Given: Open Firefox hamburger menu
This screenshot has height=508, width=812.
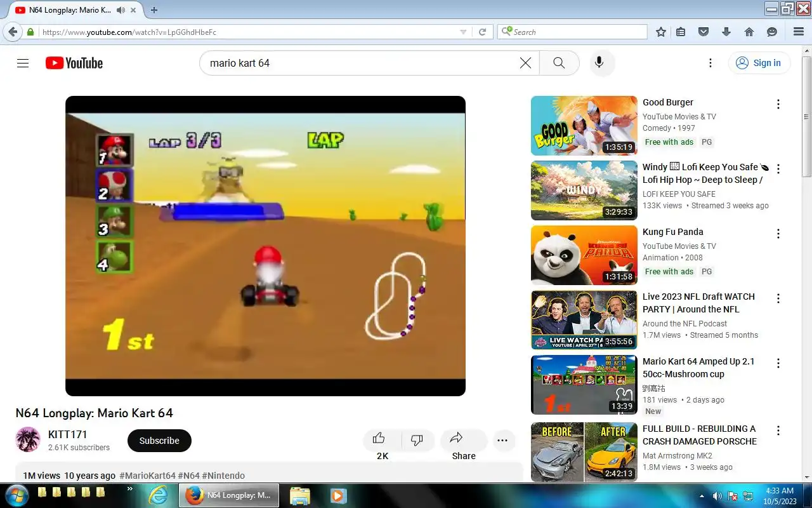Looking at the screenshot, I should click(799, 32).
